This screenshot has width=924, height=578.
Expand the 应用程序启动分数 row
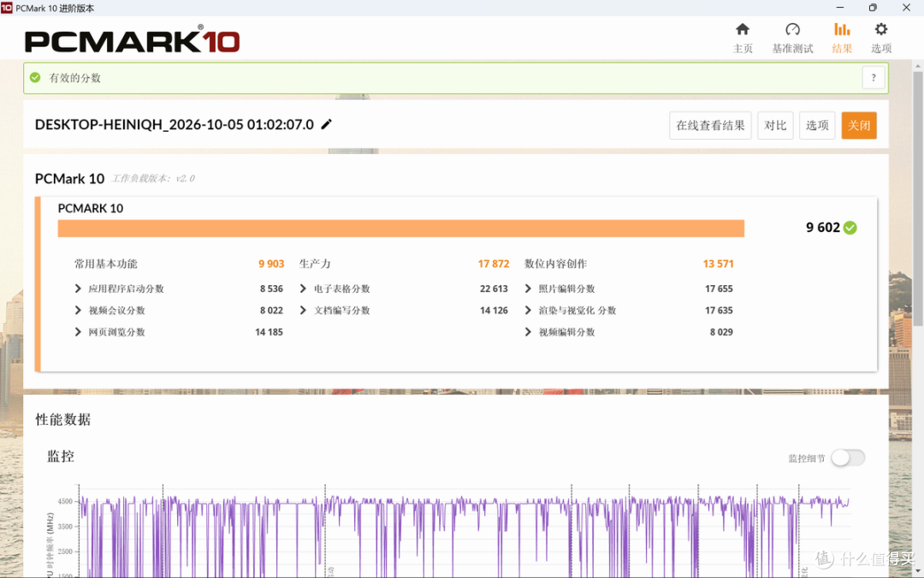(x=78, y=289)
